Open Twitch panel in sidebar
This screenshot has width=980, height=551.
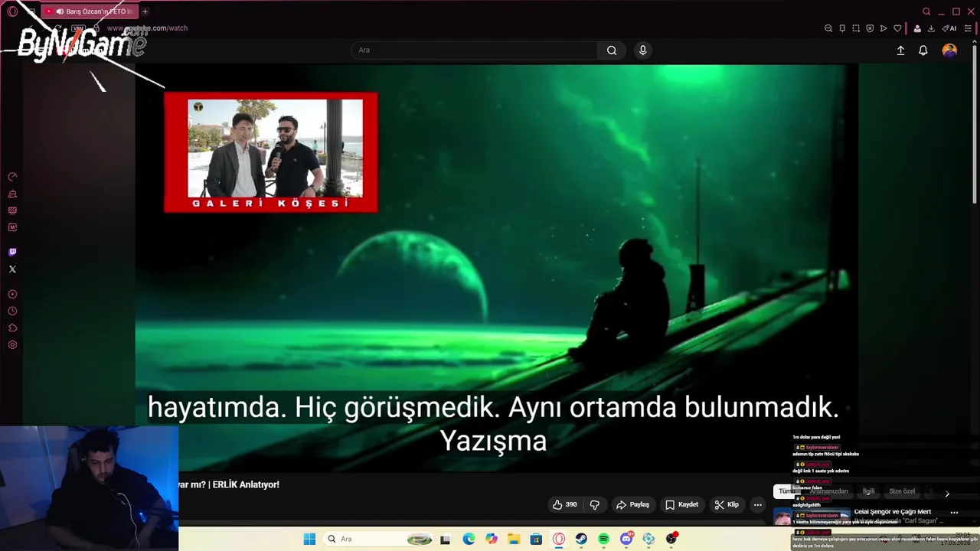pos(12,252)
